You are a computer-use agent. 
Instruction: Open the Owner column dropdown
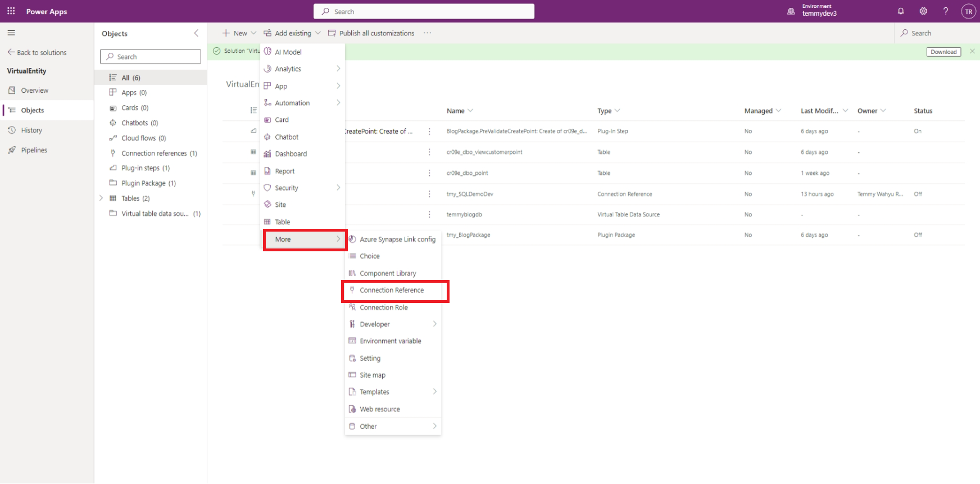click(872, 111)
